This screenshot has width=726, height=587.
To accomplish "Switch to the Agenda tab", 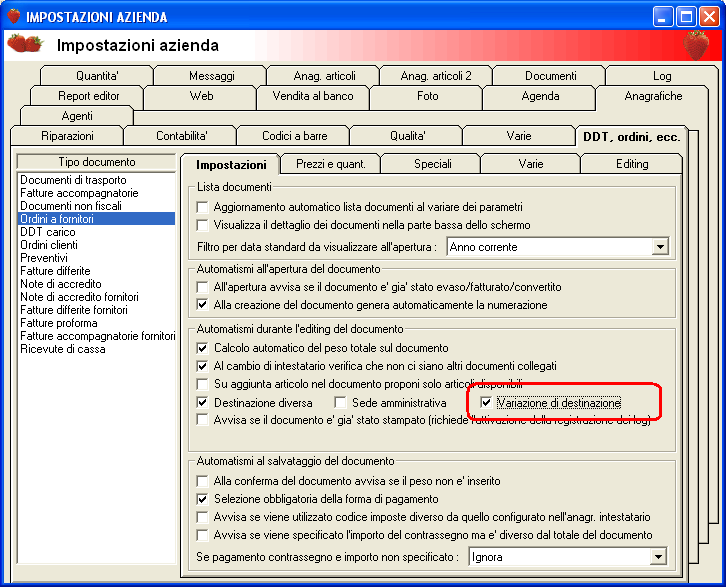I will coord(540,96).
